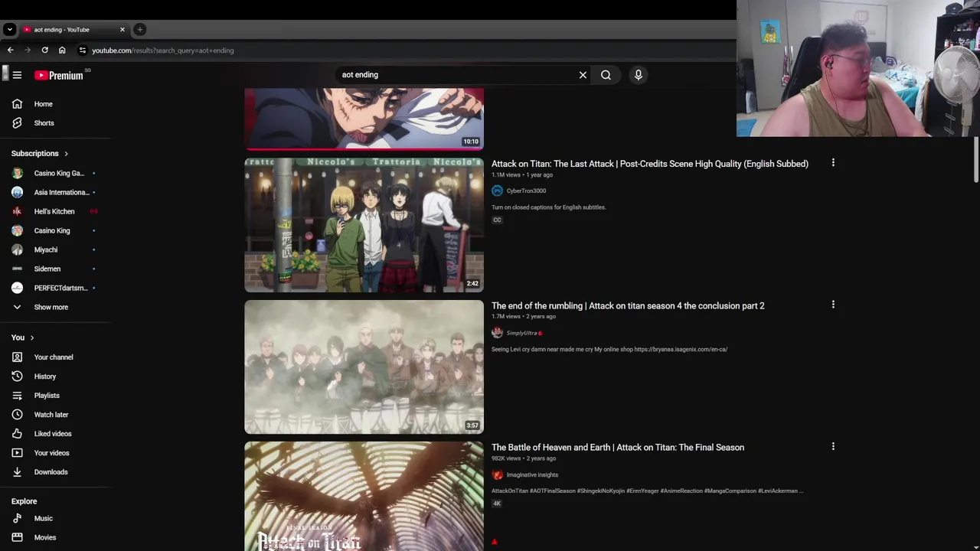Clear the search box with X
980x551 pixels.
tap(583, 75)
